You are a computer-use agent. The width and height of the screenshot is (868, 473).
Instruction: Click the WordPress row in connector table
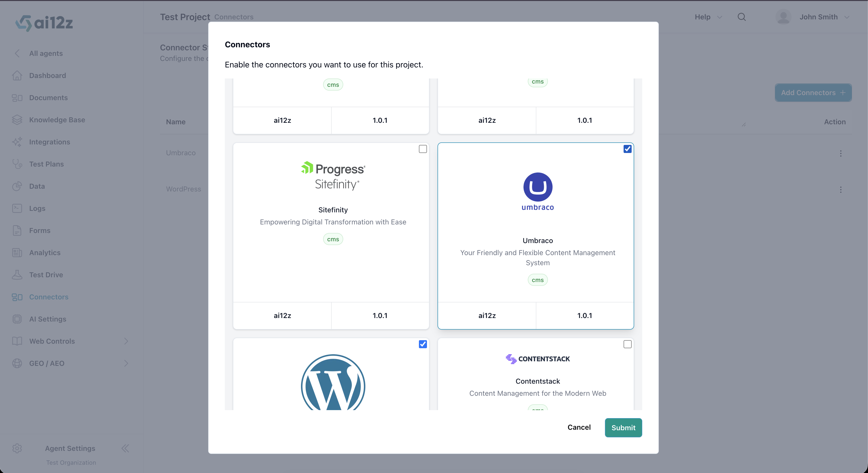184,189
